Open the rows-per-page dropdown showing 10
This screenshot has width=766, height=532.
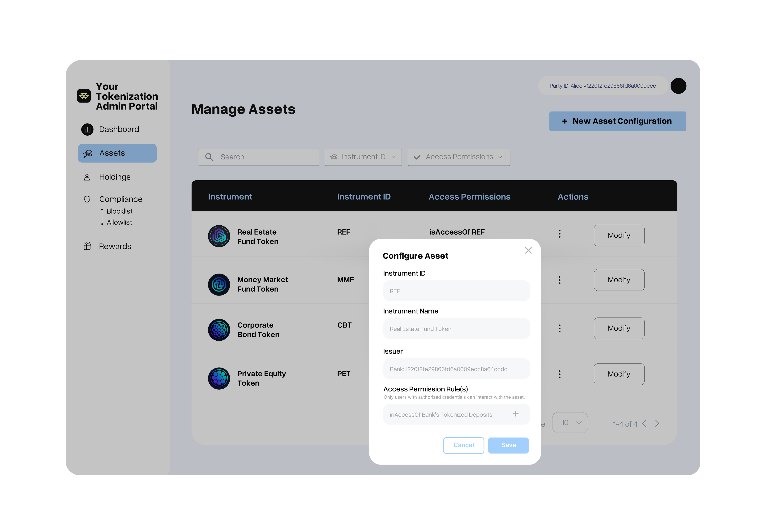point(570,423)
